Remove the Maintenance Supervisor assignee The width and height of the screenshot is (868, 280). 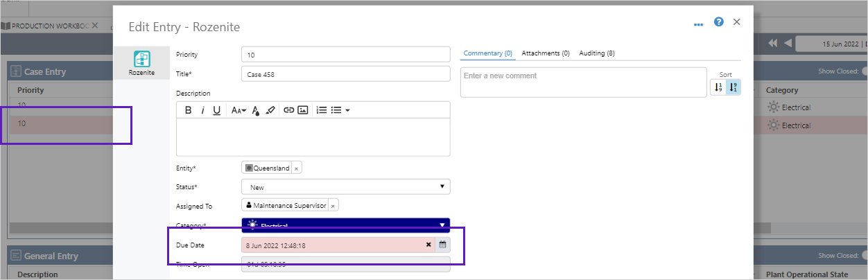(x=333, y=206)
